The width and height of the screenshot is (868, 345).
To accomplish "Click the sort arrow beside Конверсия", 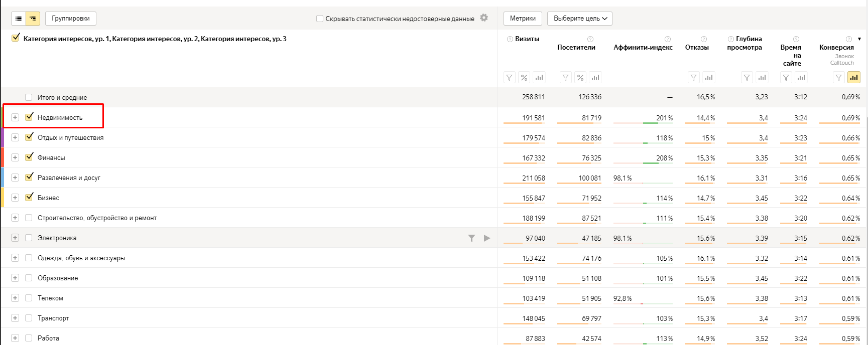I will coord(859,39).
